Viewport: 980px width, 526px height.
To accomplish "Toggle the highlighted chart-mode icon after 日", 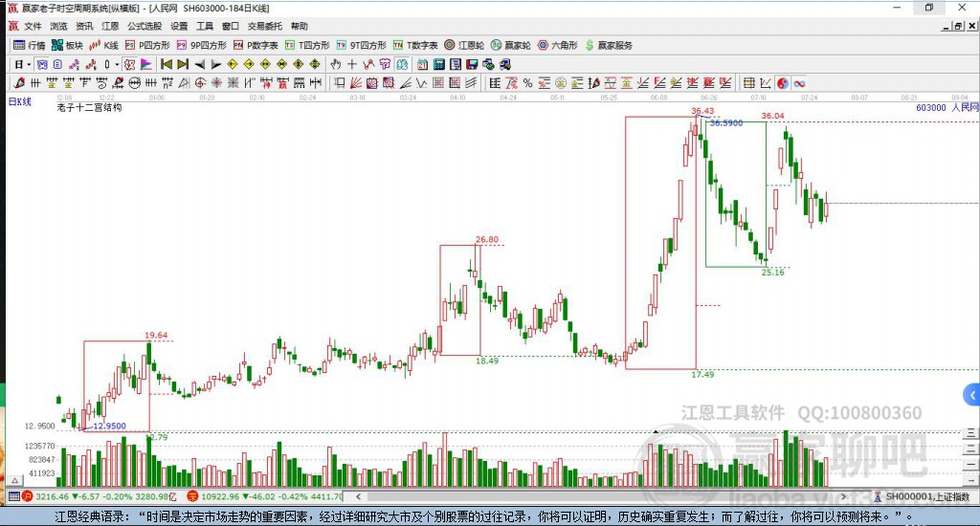I will tap(41, 64).
